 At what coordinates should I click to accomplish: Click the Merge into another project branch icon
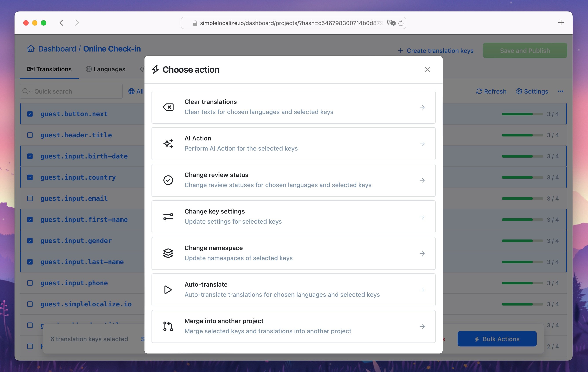(x=168, y=326)
